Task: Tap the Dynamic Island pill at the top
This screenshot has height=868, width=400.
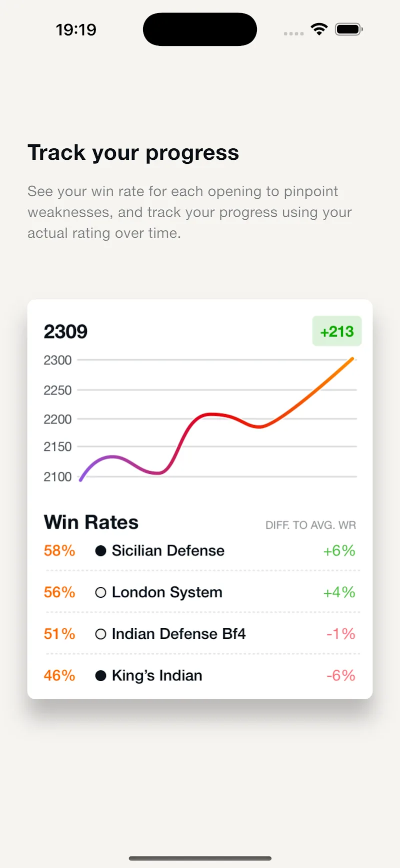Action: pos(200,29)
